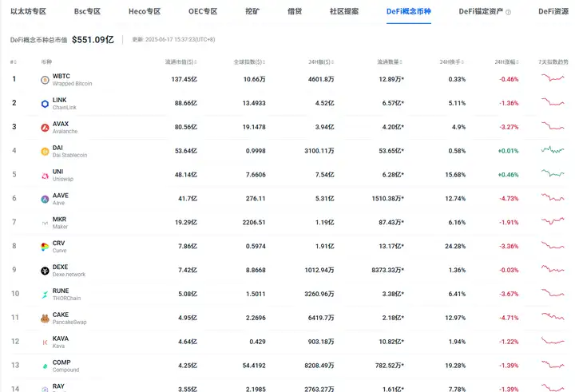The width and height of the screenshot is (575, 392).
Task: Click DAI 24H change +0.01%
Action: point(508,151)
